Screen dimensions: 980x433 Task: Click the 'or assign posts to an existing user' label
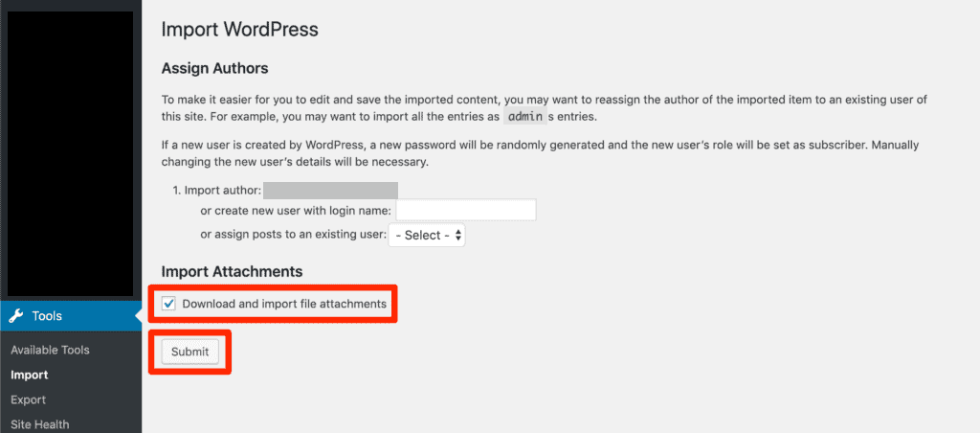292,235
